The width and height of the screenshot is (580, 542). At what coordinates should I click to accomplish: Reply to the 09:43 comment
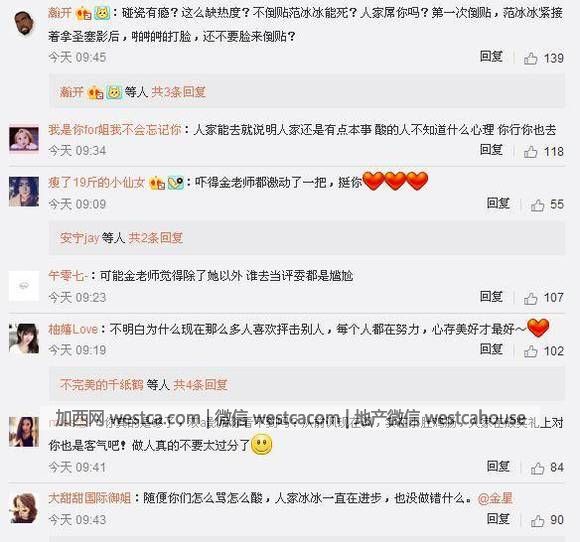point(498,519)
